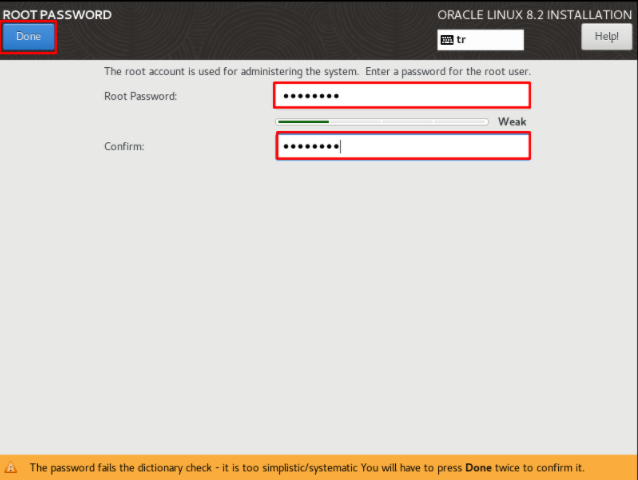Click the password strength progress bar
638x480 pixels.
[x=382, y=122]
